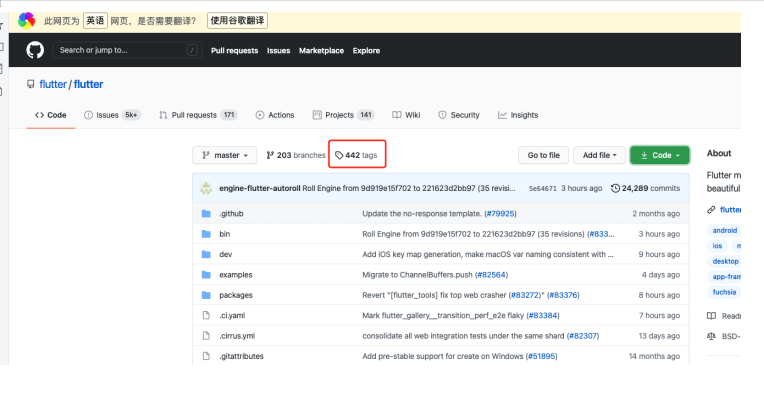The height and width of the screenshot is (404, 764).
Task: Open the Wiki tab
Action: (x=406, y=115)
